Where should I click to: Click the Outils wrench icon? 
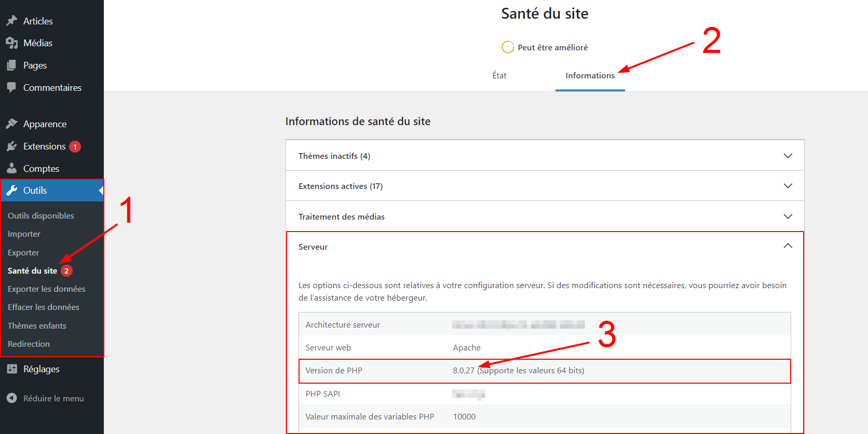pos(11,191)
